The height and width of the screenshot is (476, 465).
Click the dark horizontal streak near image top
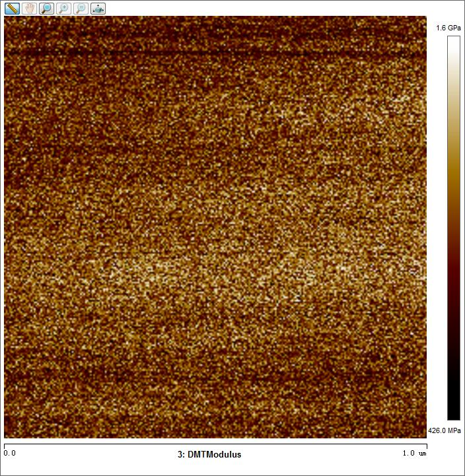(215, 51)
